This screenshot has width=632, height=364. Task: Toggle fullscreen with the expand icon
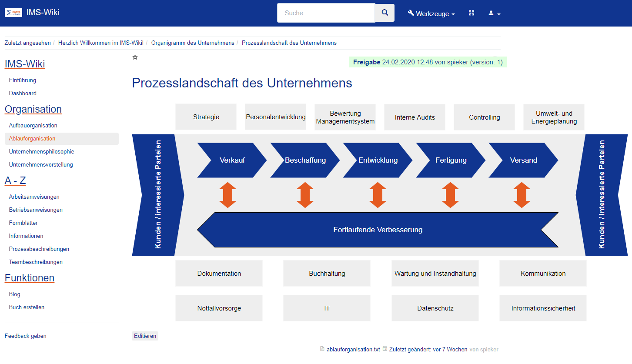pos(471,13)
